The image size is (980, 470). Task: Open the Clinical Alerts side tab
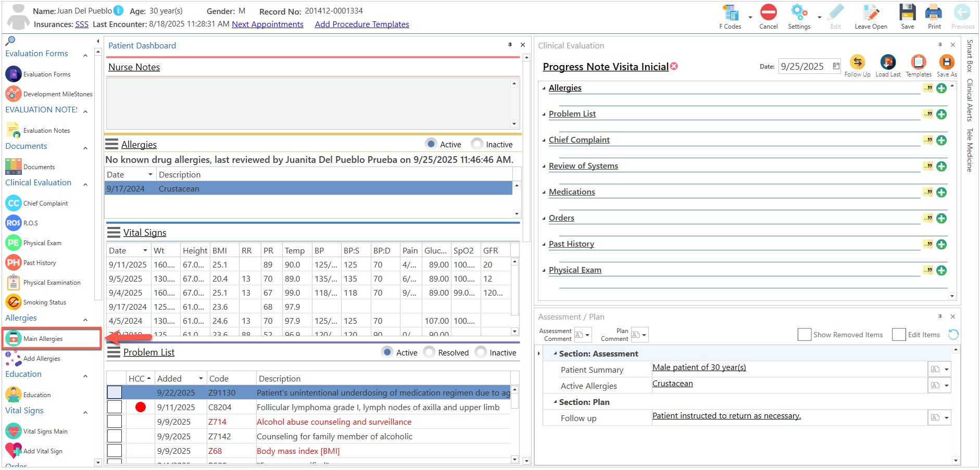(x=970, y=100)
